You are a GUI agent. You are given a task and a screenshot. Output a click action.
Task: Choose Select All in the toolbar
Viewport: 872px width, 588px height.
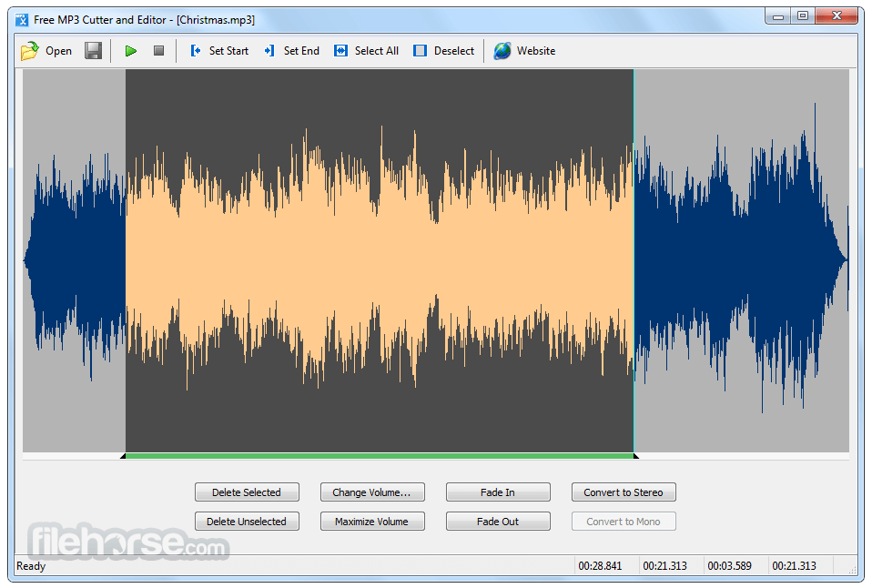pyautogui.click(x=367, y=51)
